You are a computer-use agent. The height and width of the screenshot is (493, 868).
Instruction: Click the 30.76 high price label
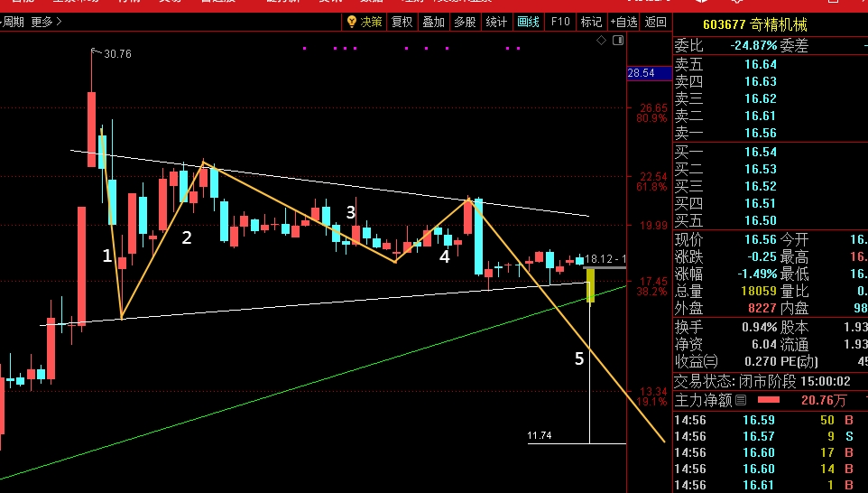point(117,54)
